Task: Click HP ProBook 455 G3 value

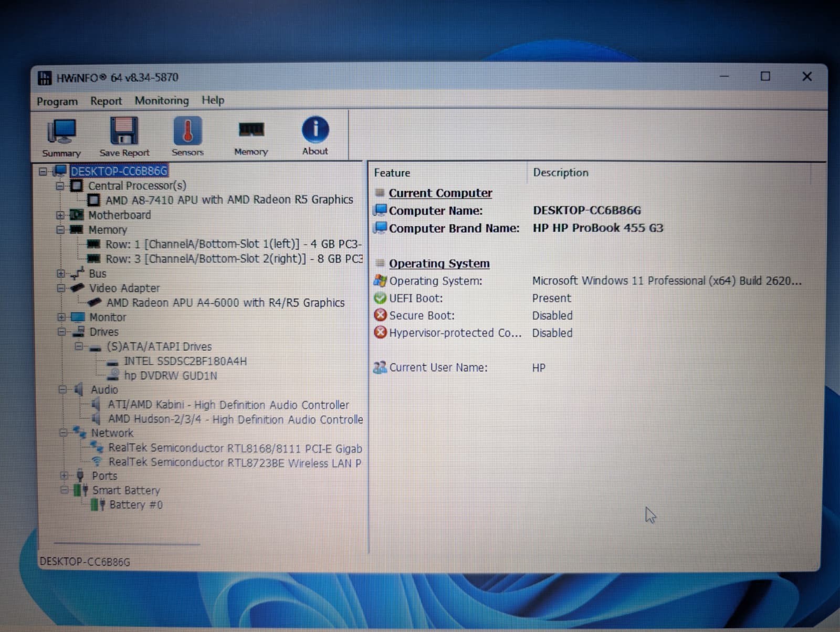Action: 598,228
